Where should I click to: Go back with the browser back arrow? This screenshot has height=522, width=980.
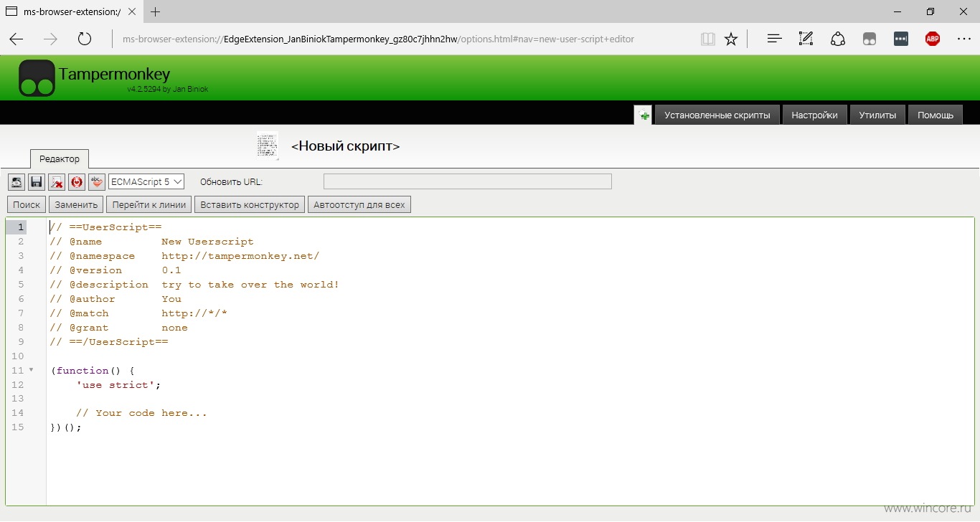(16, 39)
